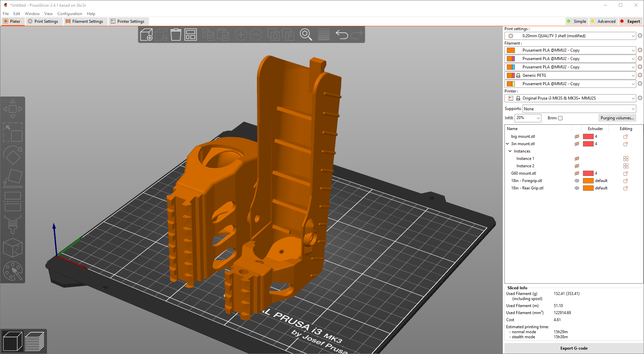Screen dimensions: 644x354
Task: Select the Cut tool
Action: click(13, 201)
